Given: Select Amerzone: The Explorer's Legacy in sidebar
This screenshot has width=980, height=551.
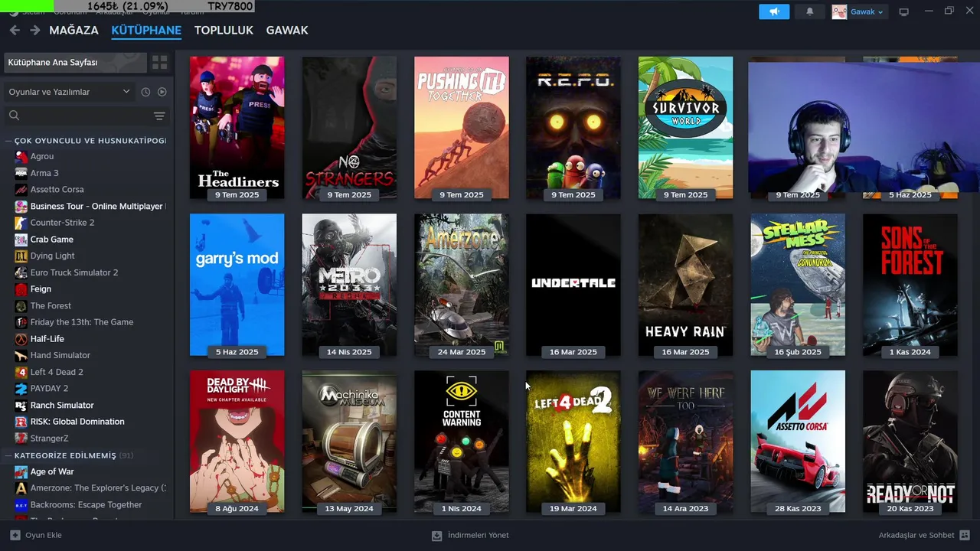Looking at the screenshot, I should 96,488.
